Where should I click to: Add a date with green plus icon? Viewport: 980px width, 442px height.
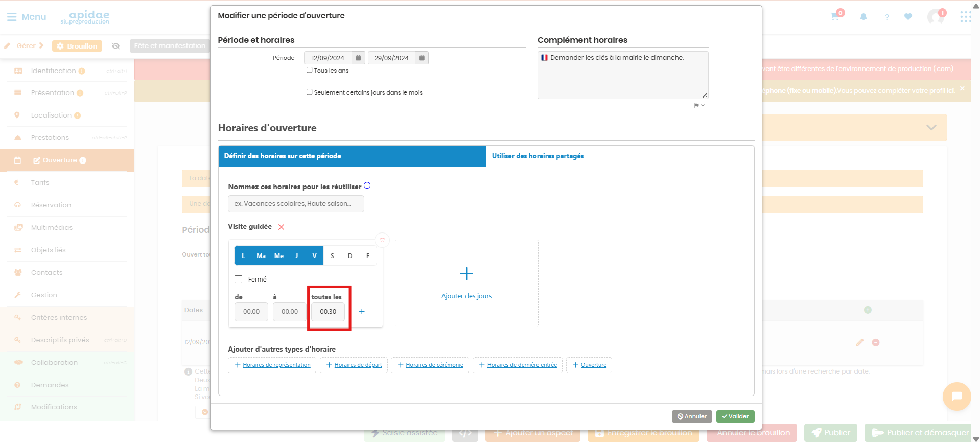(868, 310)
